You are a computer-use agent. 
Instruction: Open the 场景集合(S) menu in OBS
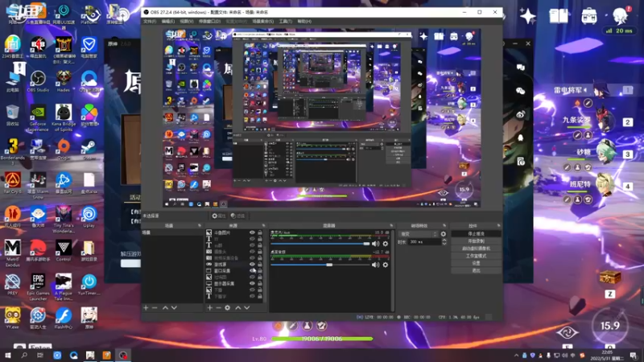(263, 22)
